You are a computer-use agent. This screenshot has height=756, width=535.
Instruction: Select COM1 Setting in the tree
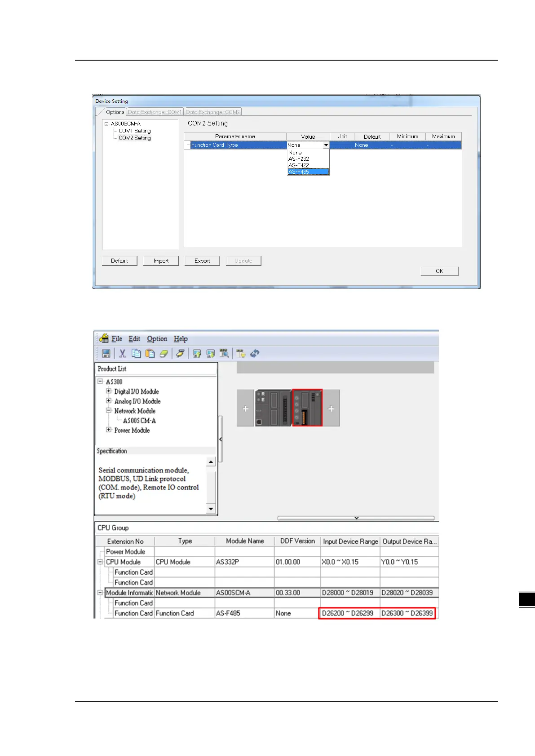134,131
